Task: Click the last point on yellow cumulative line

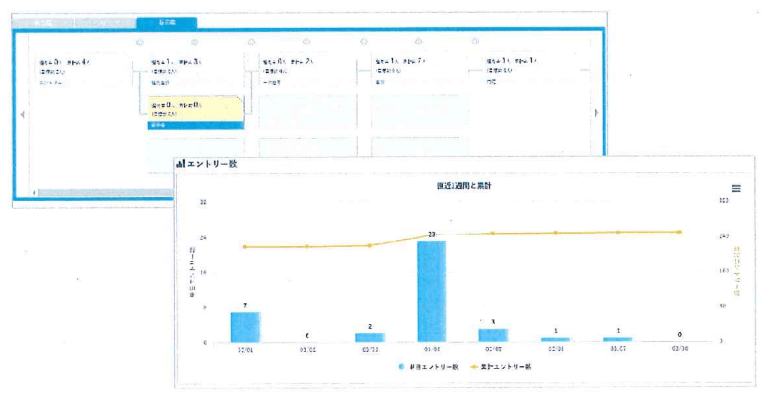Action: coord(679,232)
